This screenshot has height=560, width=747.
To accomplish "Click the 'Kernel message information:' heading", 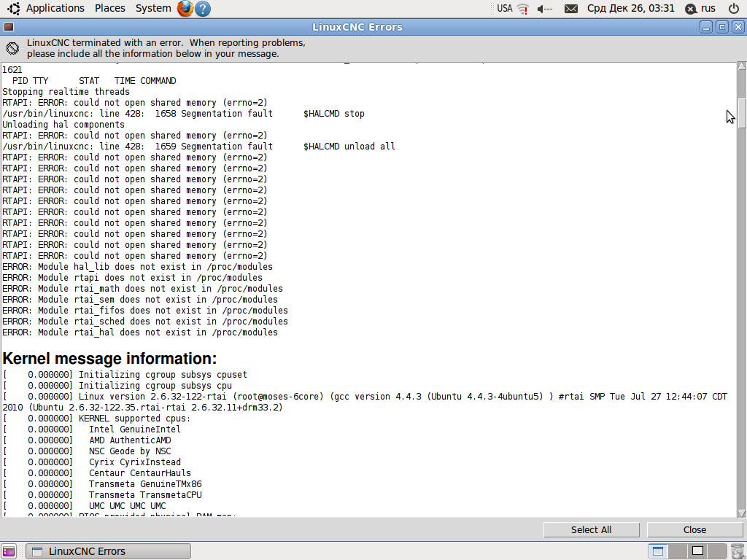I will [x=109, y=359].
